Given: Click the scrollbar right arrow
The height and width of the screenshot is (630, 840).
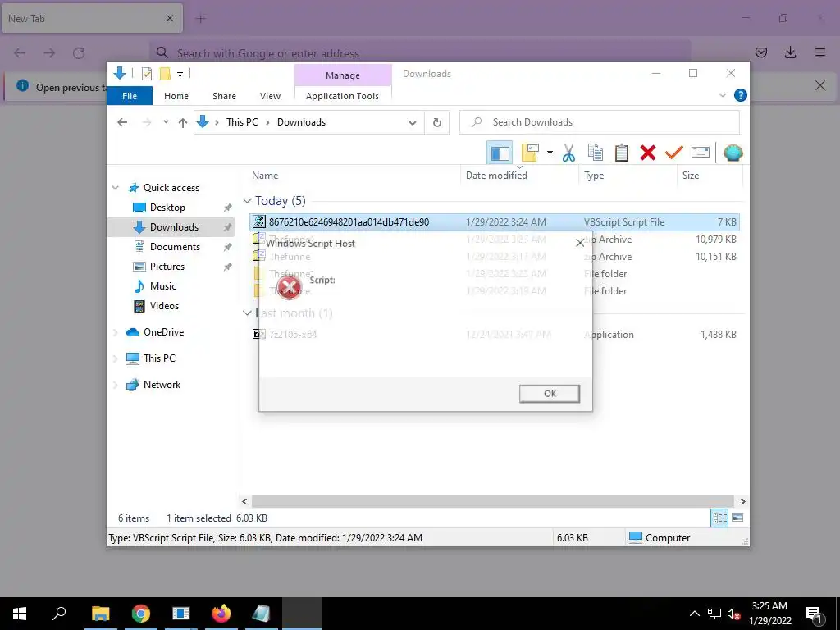Looking at the screenshot, I should 742,501.
